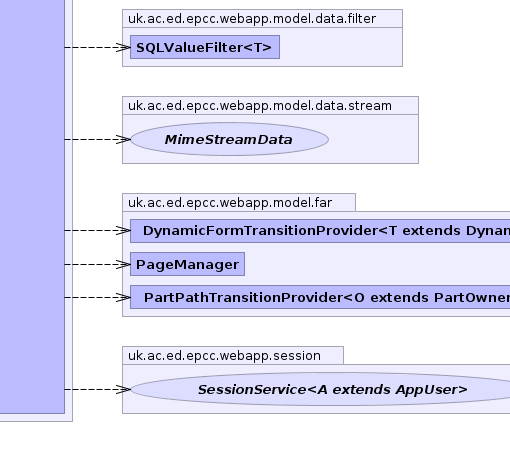Click the SQLValueFilter<T> class node

[x=205, y=47]
